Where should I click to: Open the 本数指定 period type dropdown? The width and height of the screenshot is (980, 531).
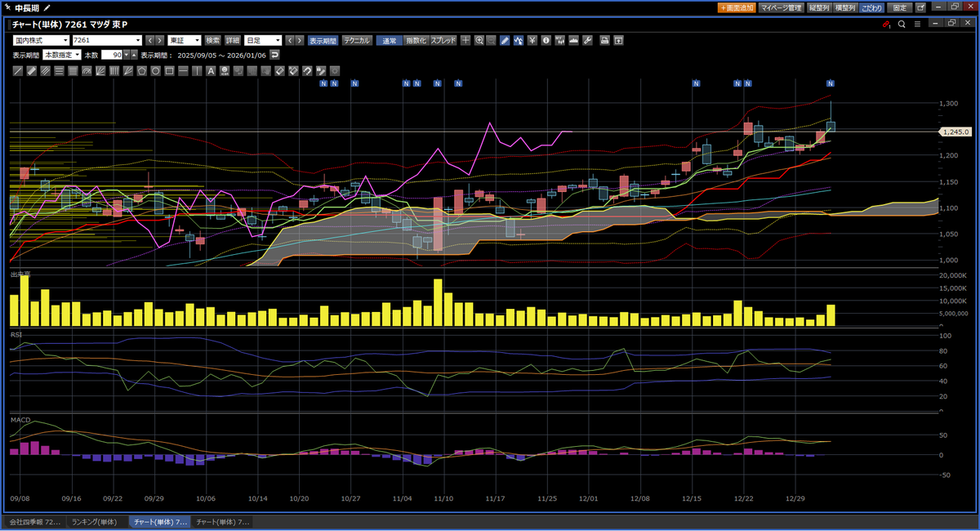point(61,55)
